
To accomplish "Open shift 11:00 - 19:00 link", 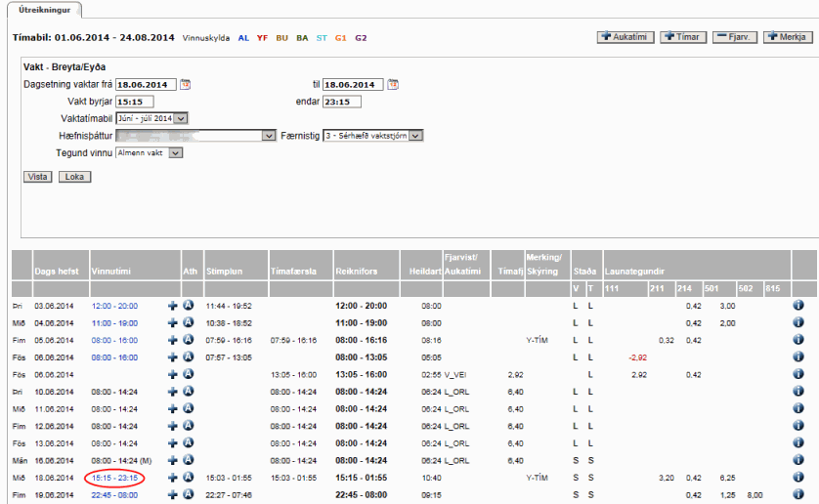I will click(x=115, y=323).
